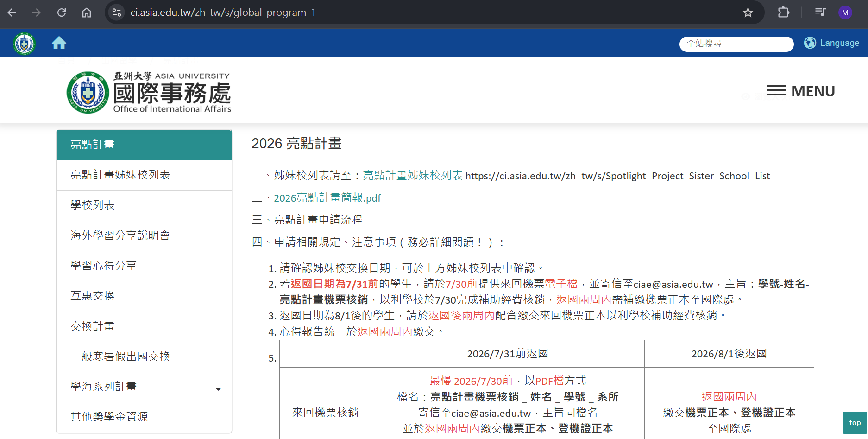Bookmark this page with the star icon
Viewport: 868px width, 439px height.
tap(748, 13)
